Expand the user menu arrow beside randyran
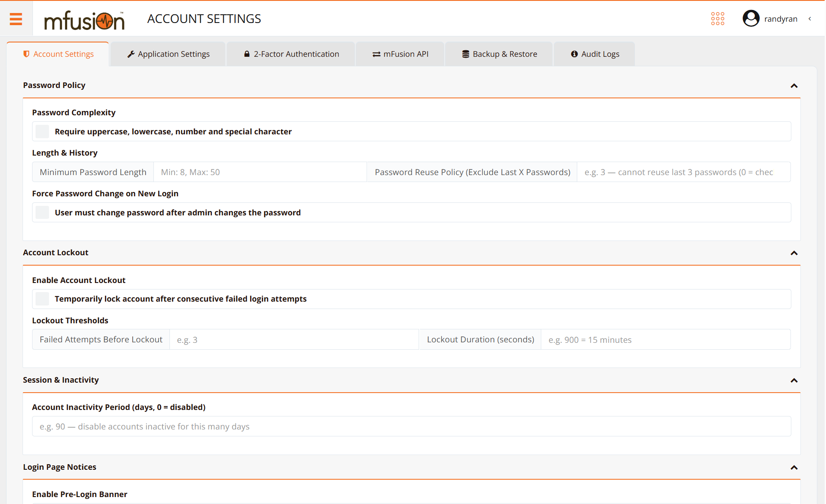 click(810, 19)
